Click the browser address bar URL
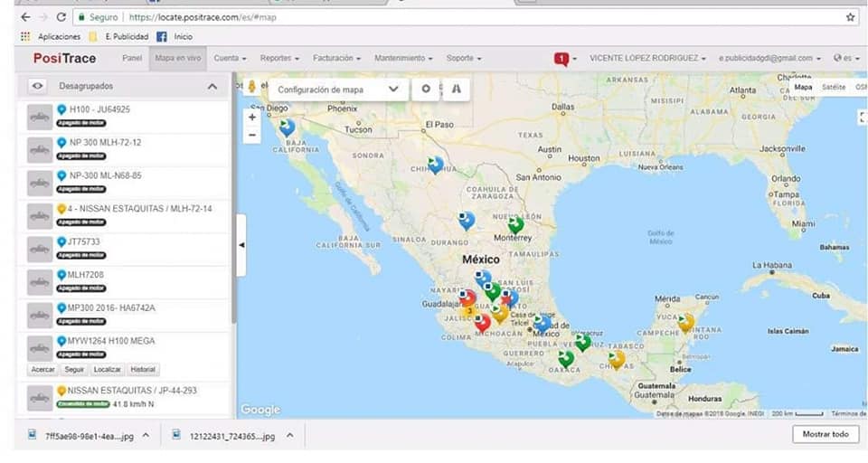This screenshot has width=868, height=463. click(203, 17)
